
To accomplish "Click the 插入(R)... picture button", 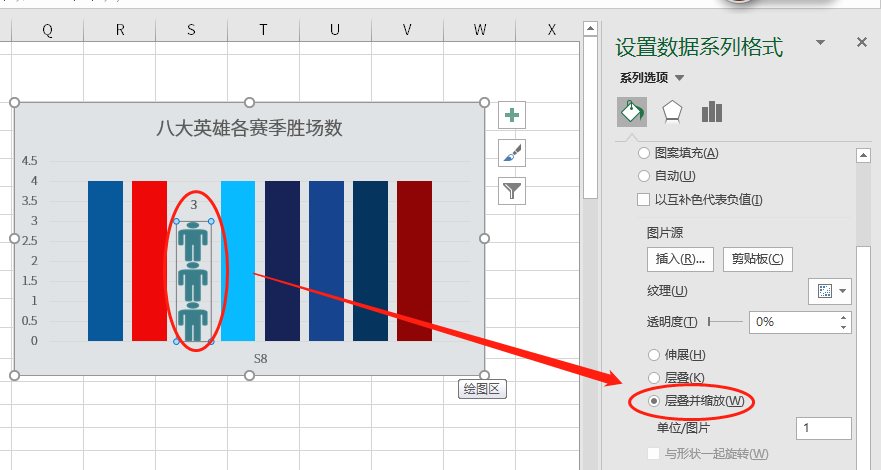I will pyautogui.click(x=680, y=259).
